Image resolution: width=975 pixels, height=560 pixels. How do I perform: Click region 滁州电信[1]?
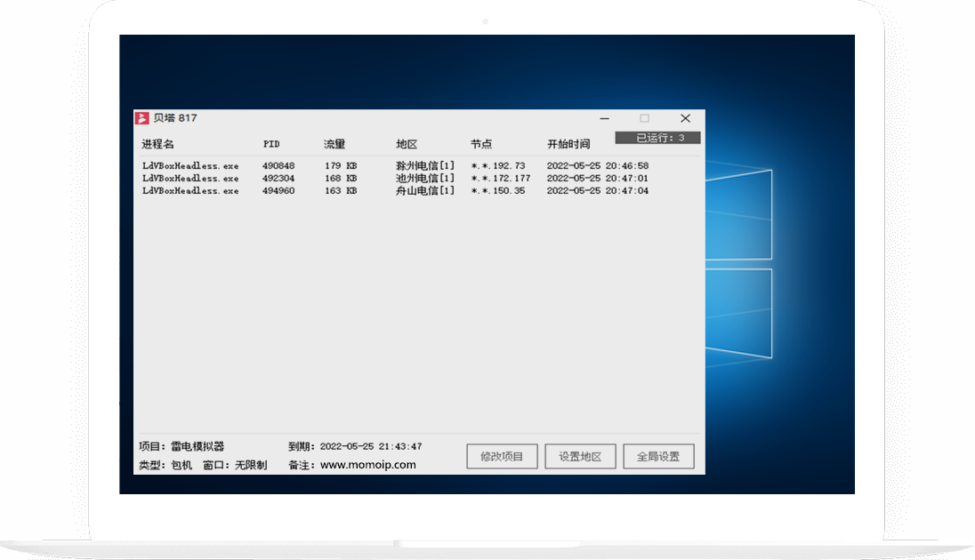point(425,166)
